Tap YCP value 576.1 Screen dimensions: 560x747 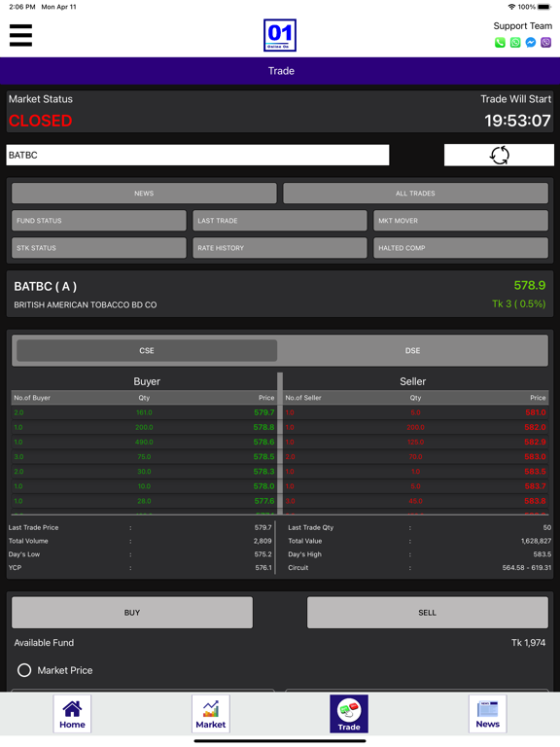[x=263, y=568]
